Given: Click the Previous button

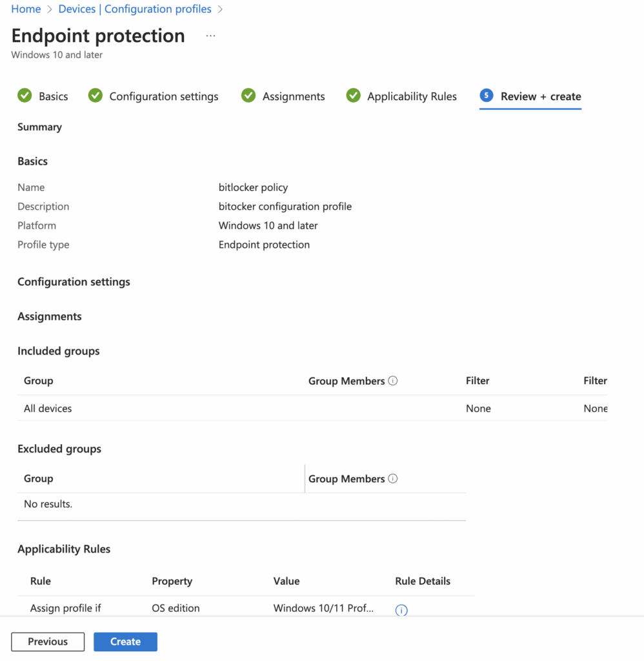Looking at the screenshot, I should [x=47, y=641].
